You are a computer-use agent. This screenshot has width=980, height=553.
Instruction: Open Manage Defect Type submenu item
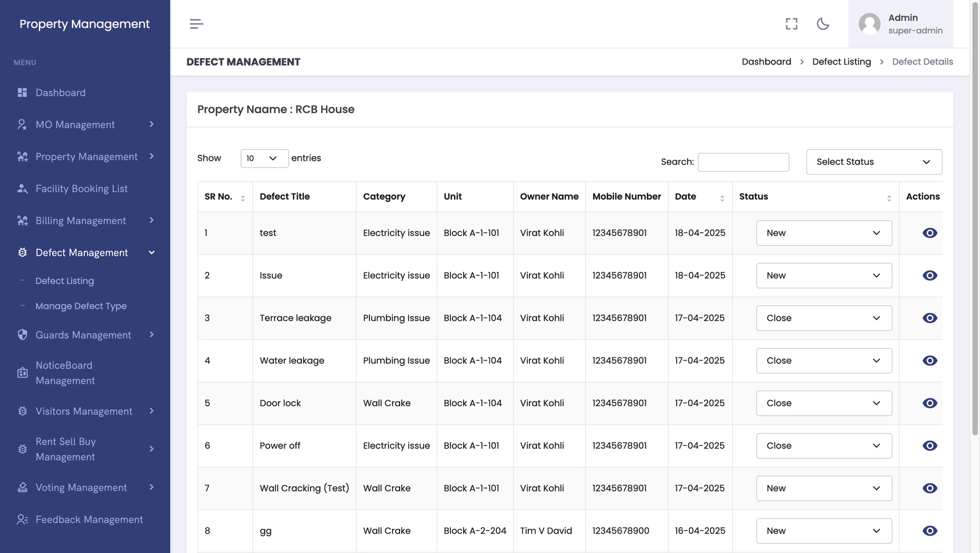81,306
